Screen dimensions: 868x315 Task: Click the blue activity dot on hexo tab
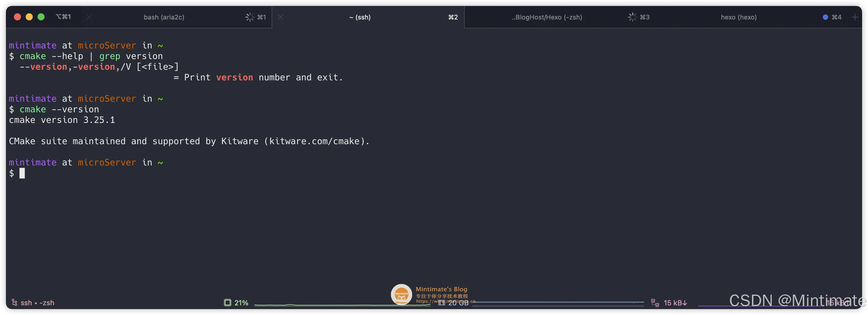tap(825, 17)
